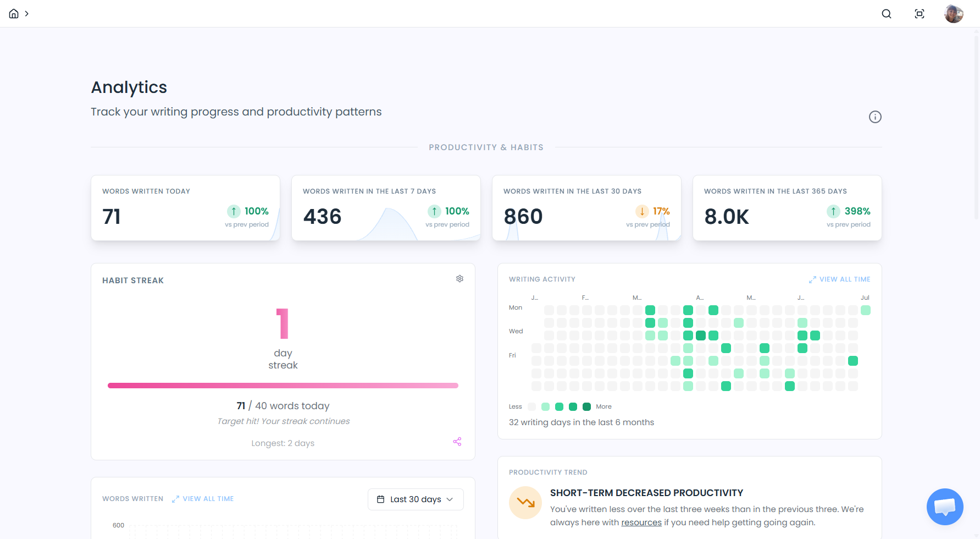
Task: Click the up arrow icon in Last 7 Days card
Action: pos(434,211)
